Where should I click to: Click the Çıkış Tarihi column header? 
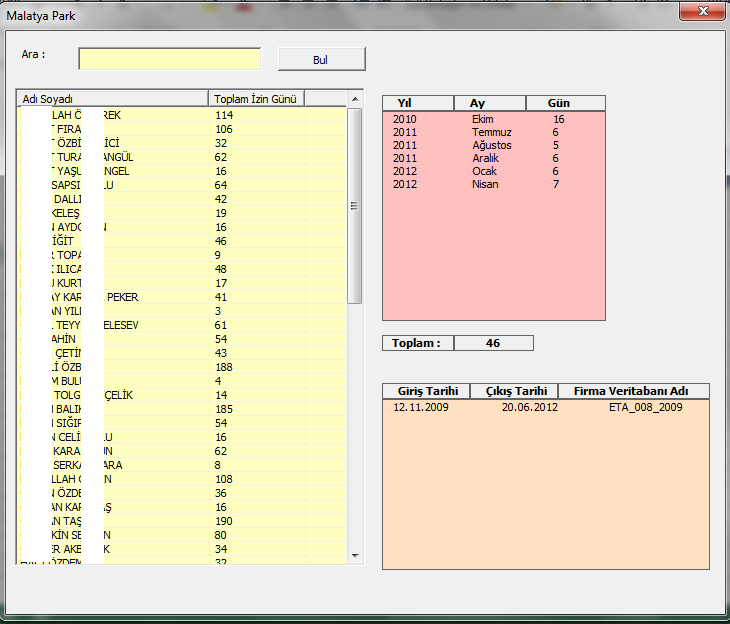coord(514,391)
